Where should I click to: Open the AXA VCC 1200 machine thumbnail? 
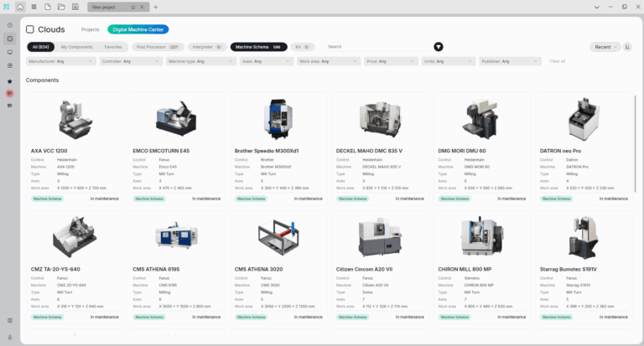[75, 119]
